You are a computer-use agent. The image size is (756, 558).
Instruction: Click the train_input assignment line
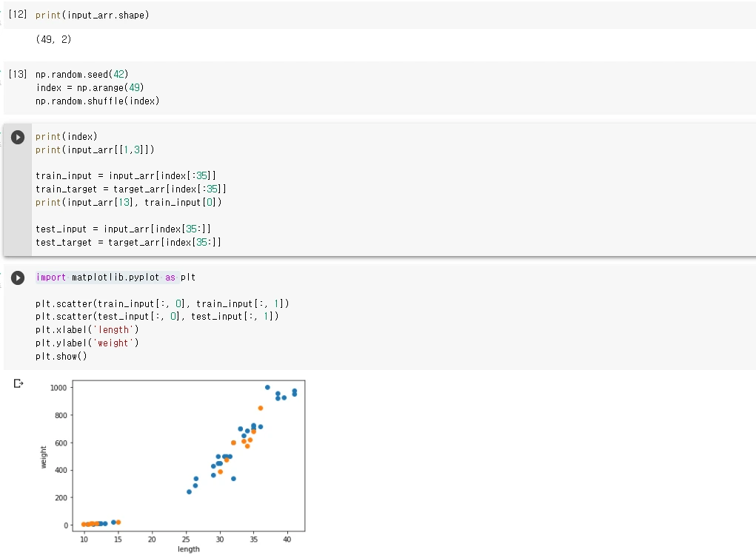[126, 176]
